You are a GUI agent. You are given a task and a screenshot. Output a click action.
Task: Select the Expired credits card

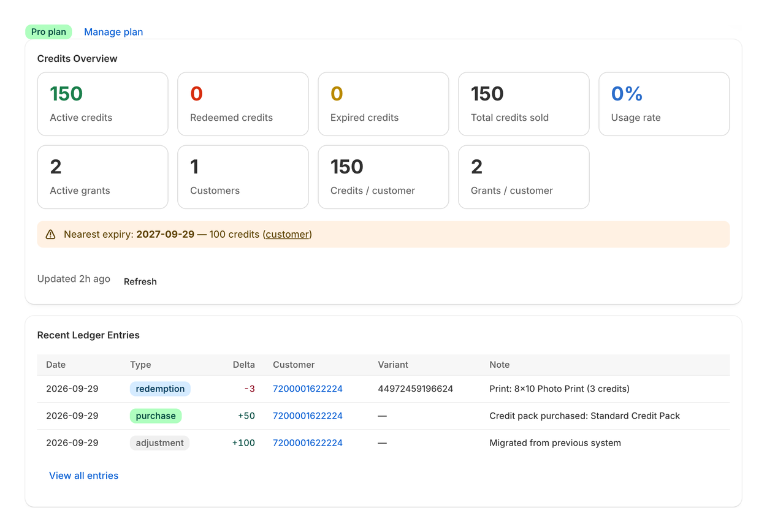click(x=383, y=104)
